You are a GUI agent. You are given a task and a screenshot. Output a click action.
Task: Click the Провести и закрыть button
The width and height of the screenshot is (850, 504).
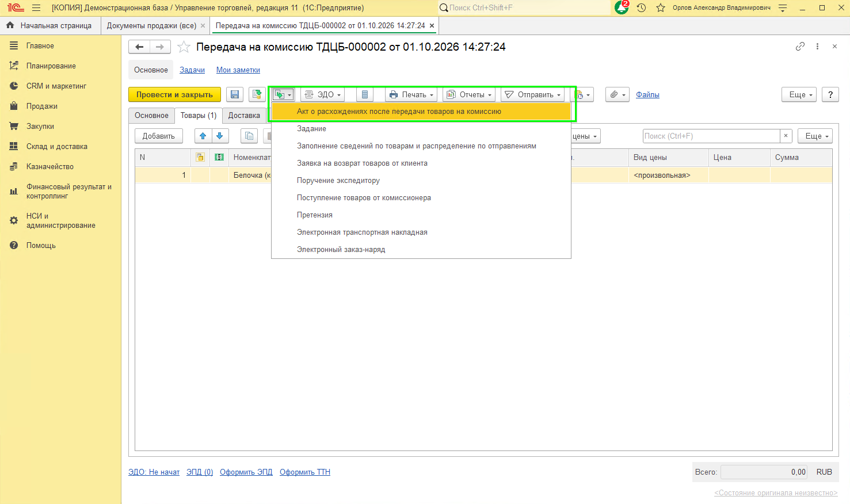tap(174, 95)
